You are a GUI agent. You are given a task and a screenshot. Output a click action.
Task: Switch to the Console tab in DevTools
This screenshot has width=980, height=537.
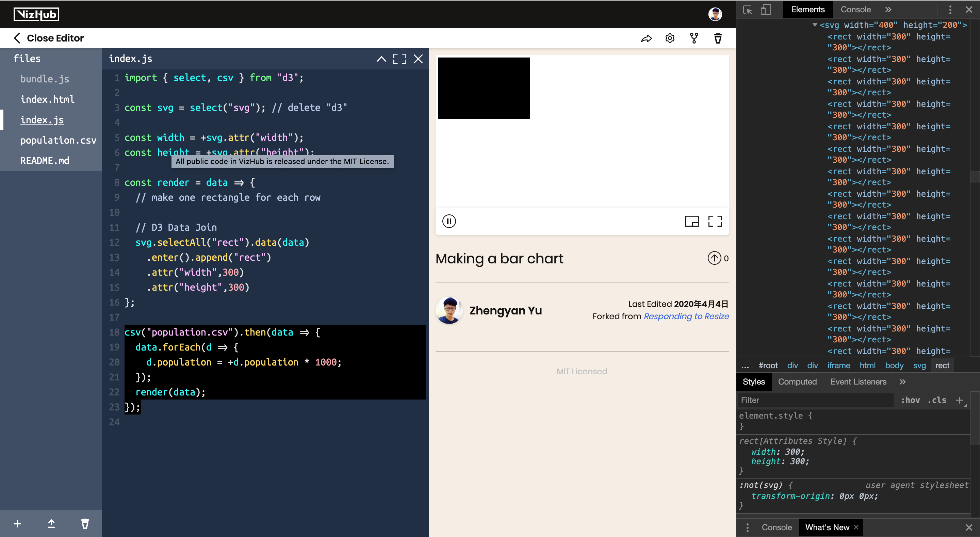point(855,10)
